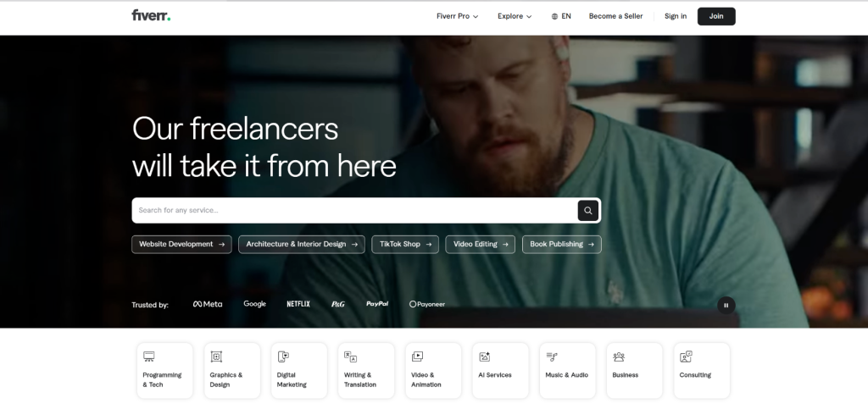Screen dimensions: 868x420
Task: Open the Video & Animation category card
Action: click(433, 370)
